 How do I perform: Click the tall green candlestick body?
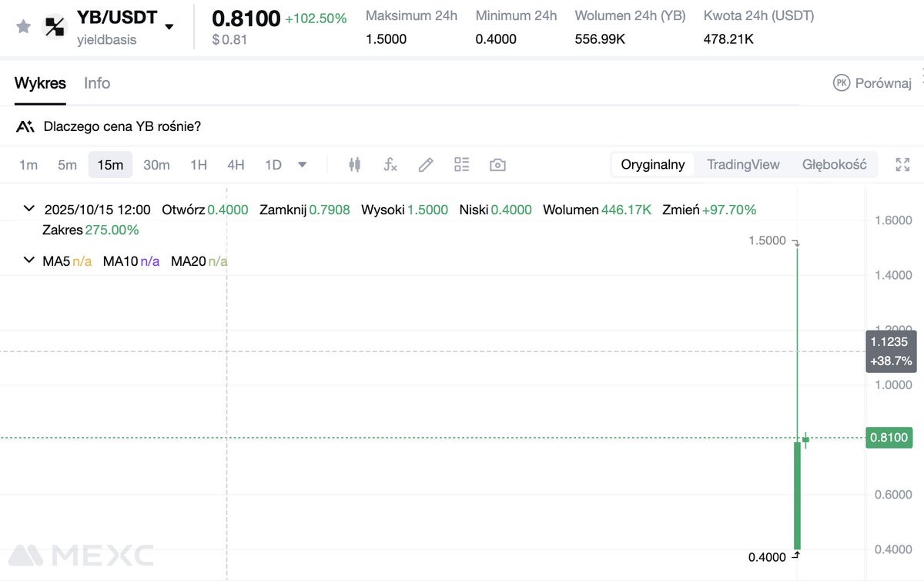797,495
